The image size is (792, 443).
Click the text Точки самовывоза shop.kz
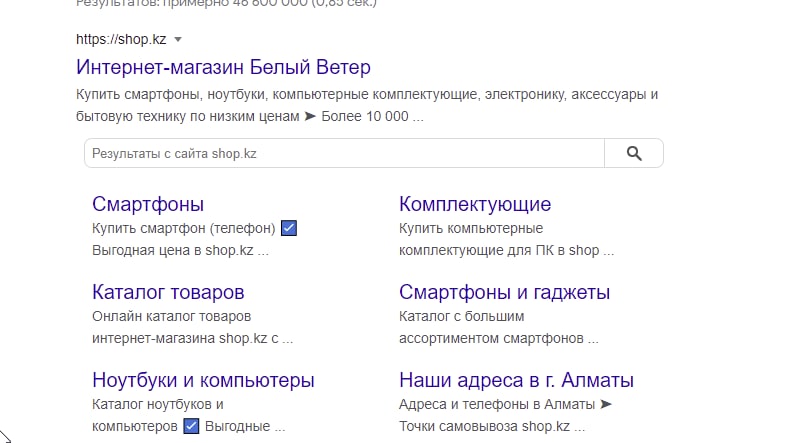point(484,426)
